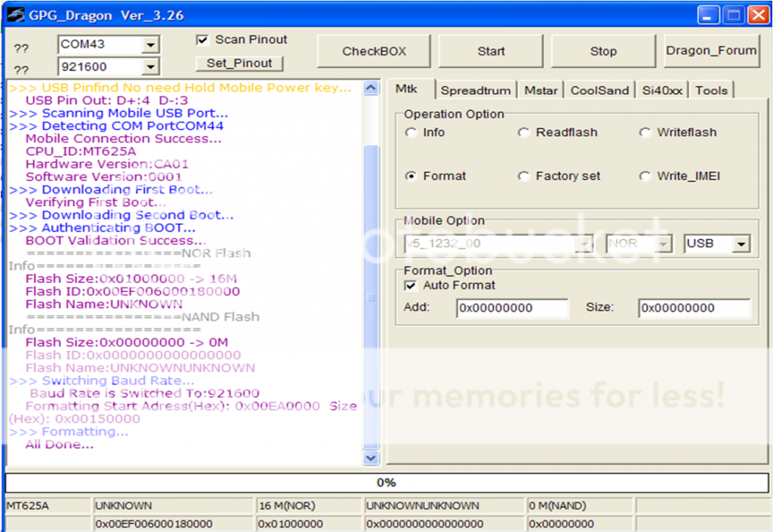Select the Readflash radio option
The width and height of the screenshot is (773, 532).
coord(524,133)
